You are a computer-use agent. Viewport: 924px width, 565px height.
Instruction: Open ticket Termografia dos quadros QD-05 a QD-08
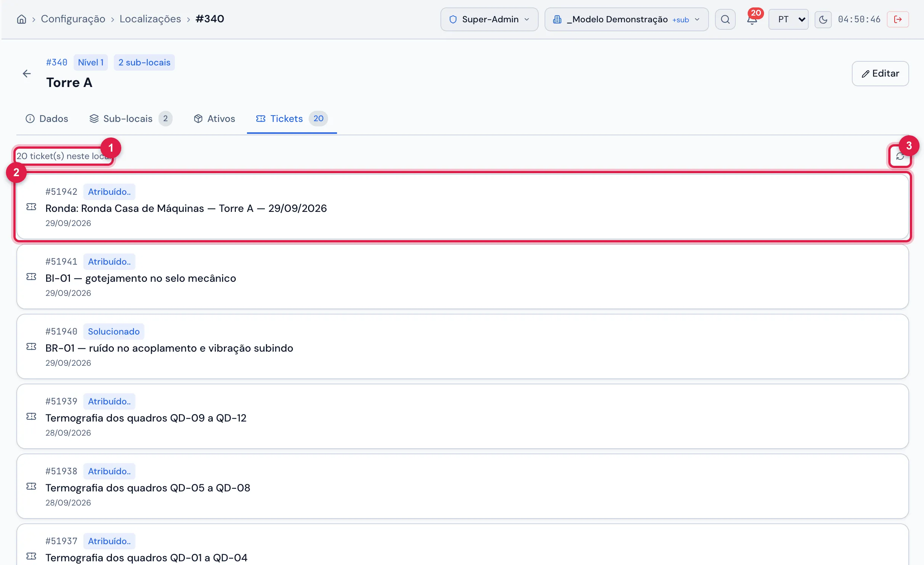(462, 486)
